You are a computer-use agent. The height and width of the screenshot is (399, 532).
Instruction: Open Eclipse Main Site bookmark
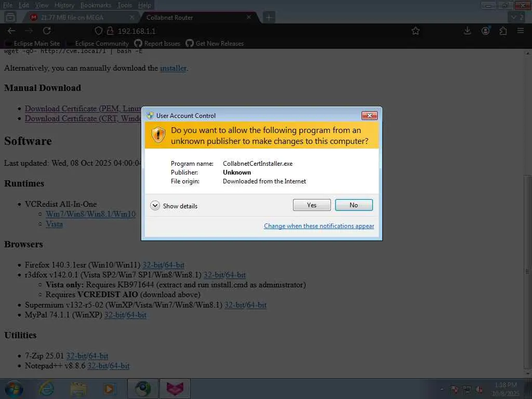click(x=33, y=44)
